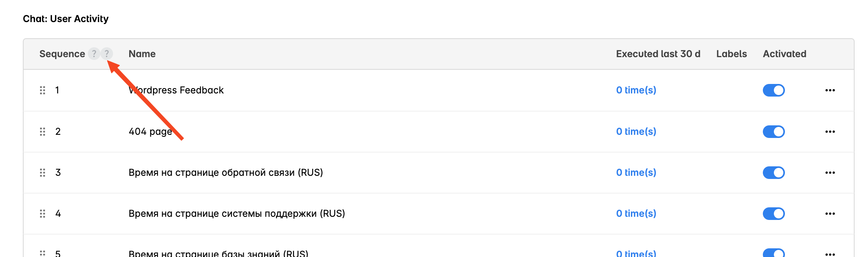Open the more options menu for row 4
This screenshot has height=257, width=868.
pos(830,214)
